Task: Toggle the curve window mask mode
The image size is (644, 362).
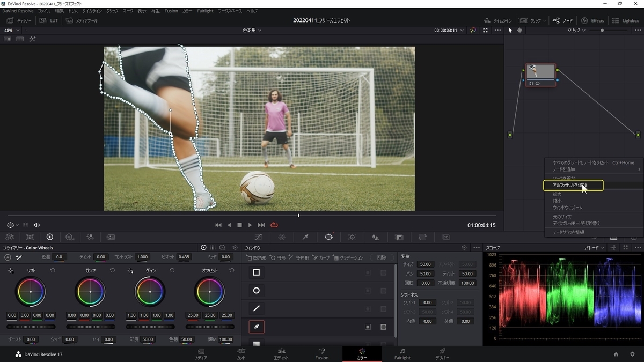Action: tap(384, 327)
